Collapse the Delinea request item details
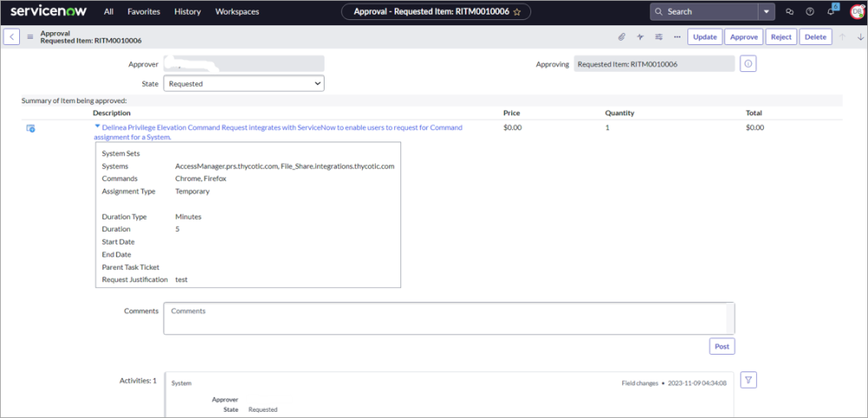Screen dimensions: 868x418 pos(97,127)
